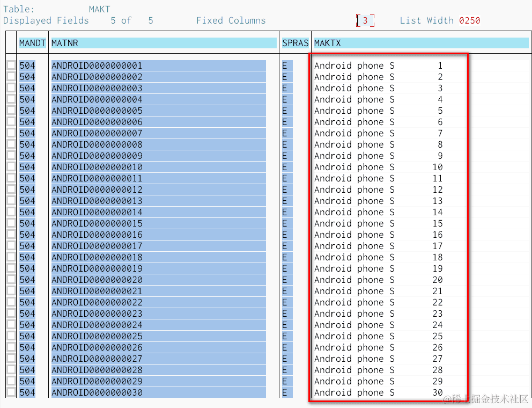Mark the checkbox for ANDROID0000000016

11,235
